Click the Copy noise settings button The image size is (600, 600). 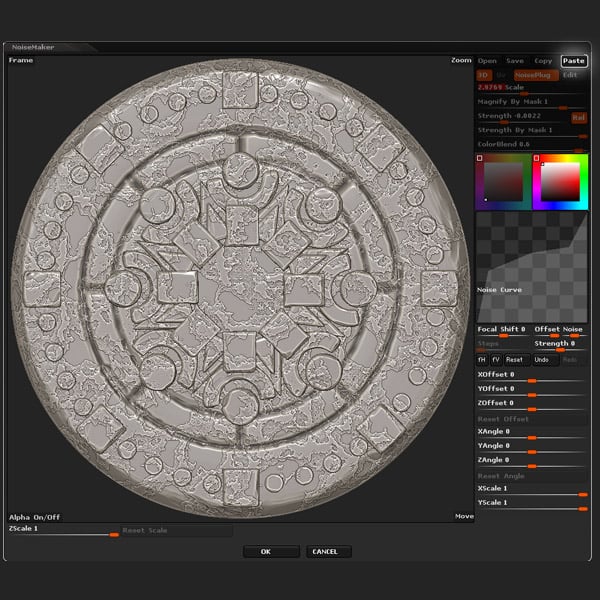point(543,61)
